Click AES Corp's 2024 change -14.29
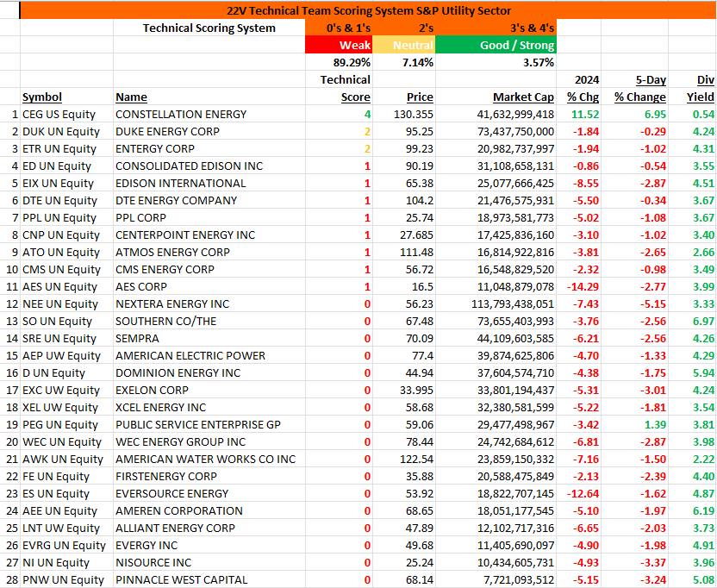The height and width of the screenshot is (588, 717). tap(578, 286)
